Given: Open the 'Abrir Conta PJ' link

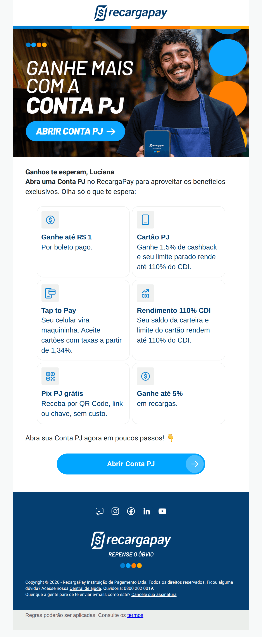Looking at the screenshot, I should pos(131,464).
